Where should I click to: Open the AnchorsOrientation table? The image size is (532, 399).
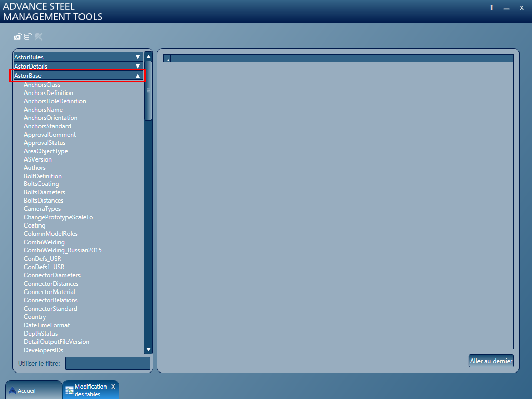(50, 118)
